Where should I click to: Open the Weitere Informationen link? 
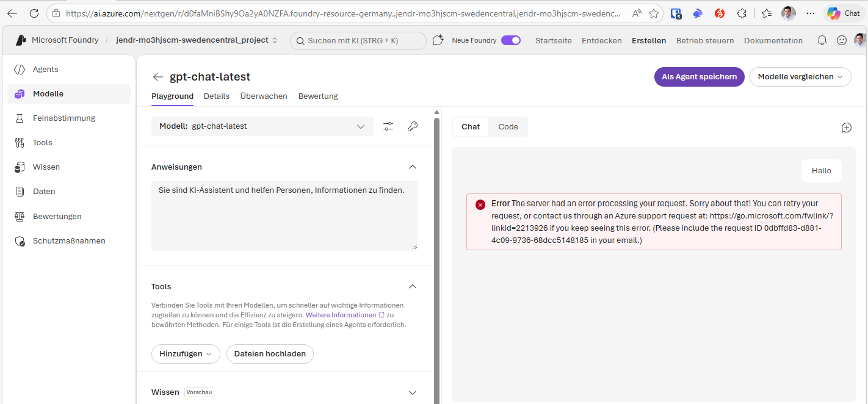coord(345,315)
